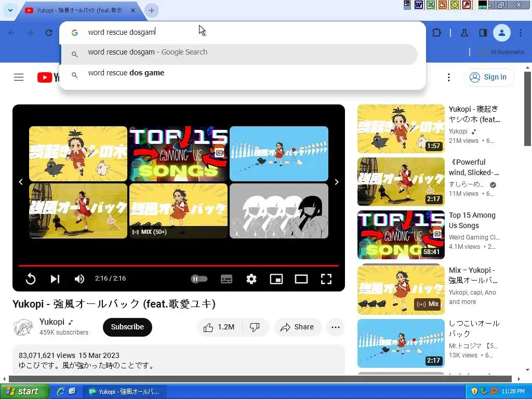
Task: Select 'word rescue dos game' suggestion
Action: pos(239,74)
